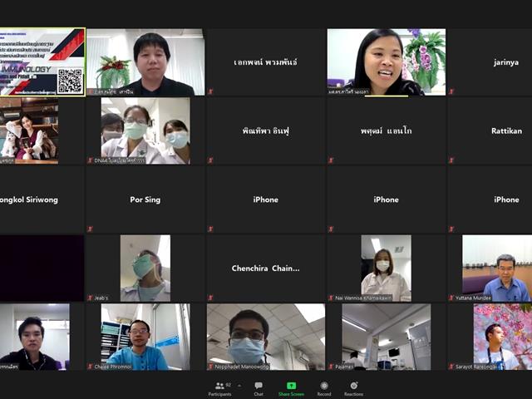Viewport: 532px width, 399px height.
Task: Select Nai Wannisa's video tile
Action: tap(386, 268)
